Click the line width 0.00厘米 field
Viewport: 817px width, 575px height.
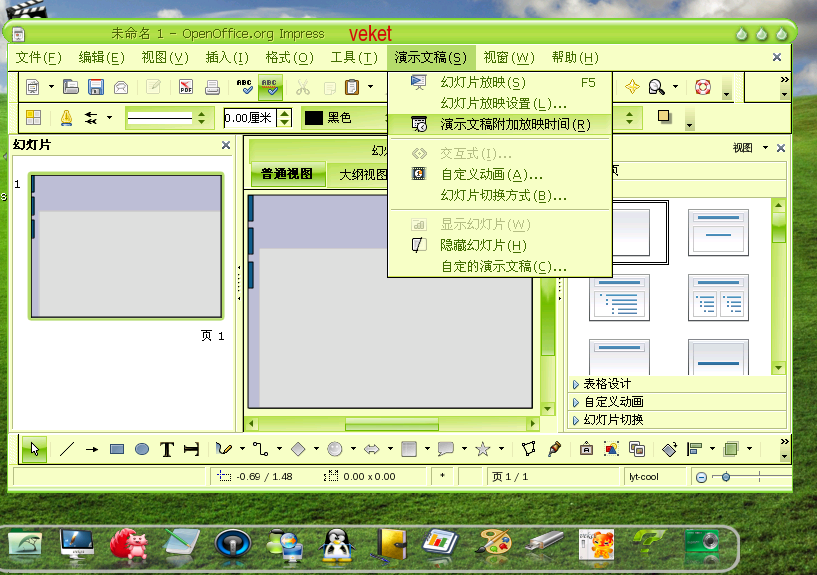(250, 118)
